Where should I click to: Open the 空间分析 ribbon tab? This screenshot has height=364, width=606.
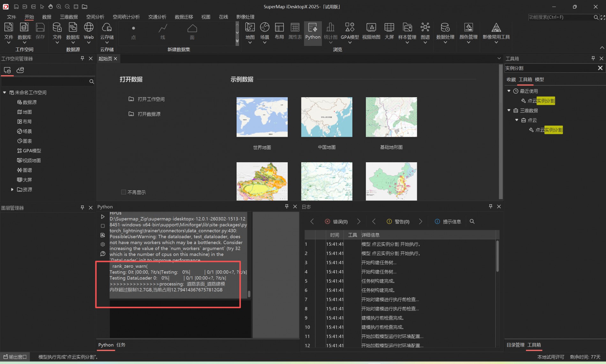coord(95,17)
